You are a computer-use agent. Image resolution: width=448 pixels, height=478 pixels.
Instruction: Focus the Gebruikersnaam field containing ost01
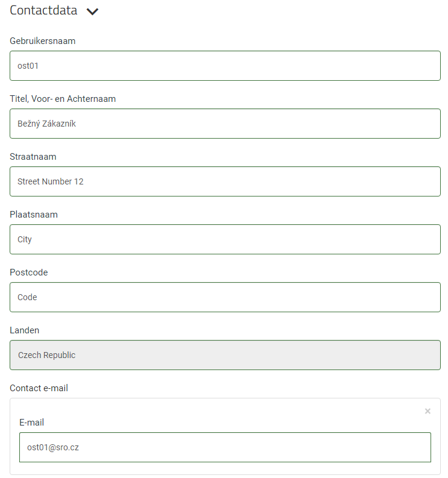tap(225, 66)
